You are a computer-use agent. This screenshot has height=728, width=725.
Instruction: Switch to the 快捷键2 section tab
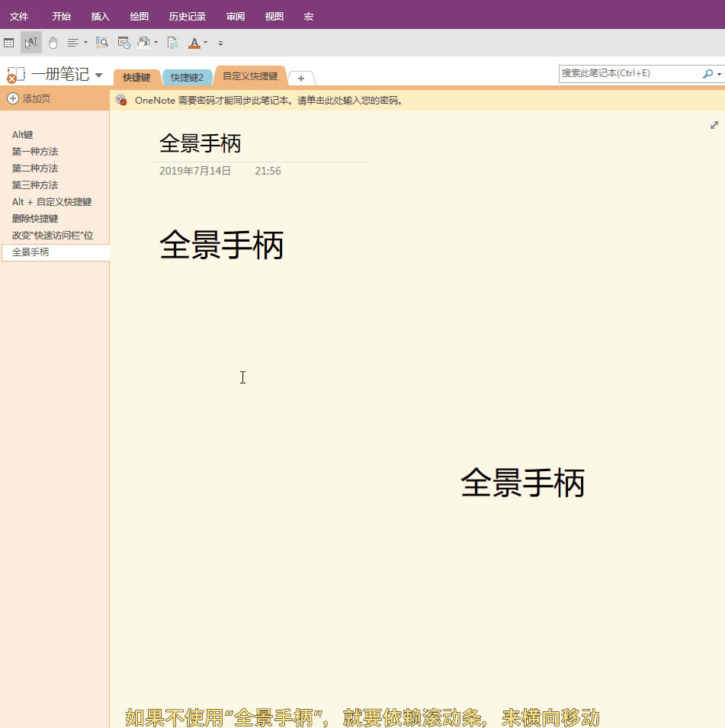click(x=188, y=77)
